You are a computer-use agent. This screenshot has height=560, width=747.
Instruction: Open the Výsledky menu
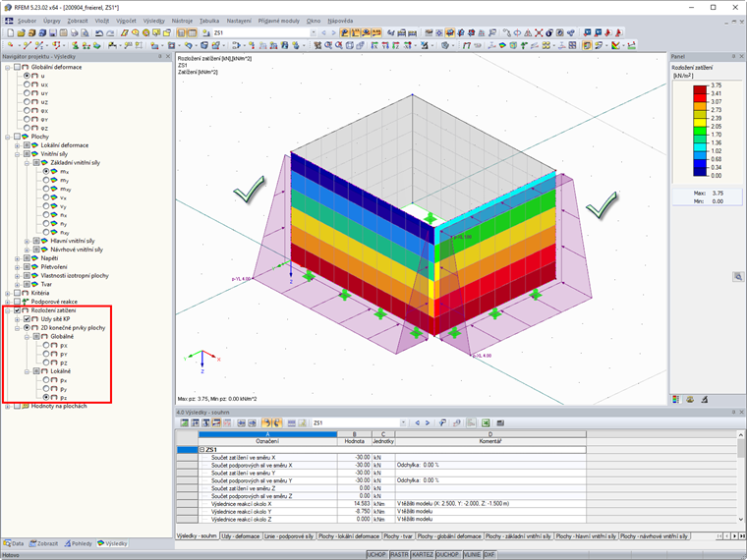coord(154,21)
